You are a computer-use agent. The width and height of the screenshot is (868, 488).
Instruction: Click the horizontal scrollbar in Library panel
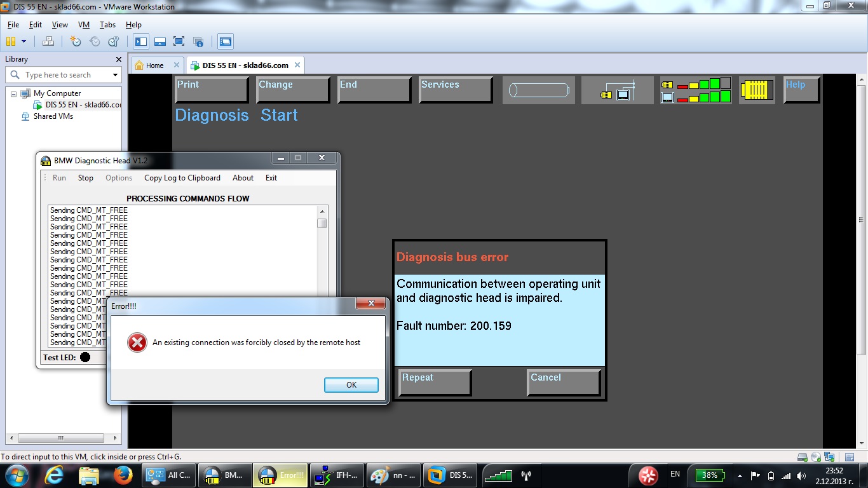(x=62, y=438)
